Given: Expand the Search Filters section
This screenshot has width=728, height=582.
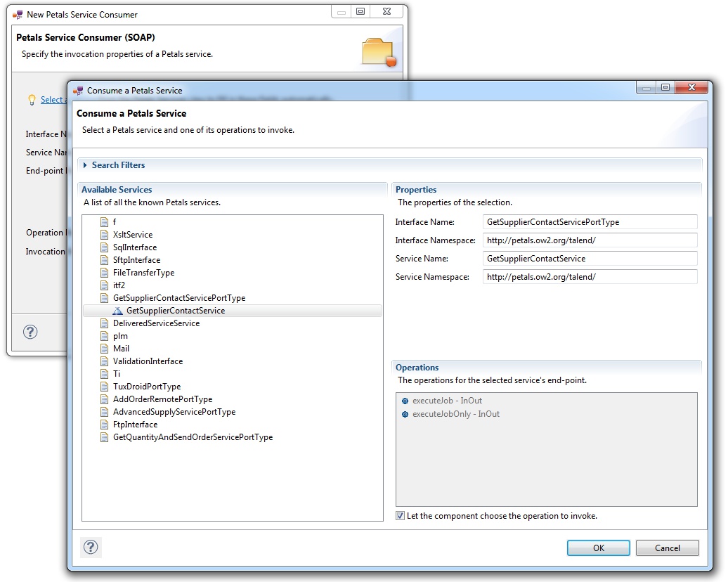Looking at the screenshot, I should pyautogui.click(x=86, y=165).
